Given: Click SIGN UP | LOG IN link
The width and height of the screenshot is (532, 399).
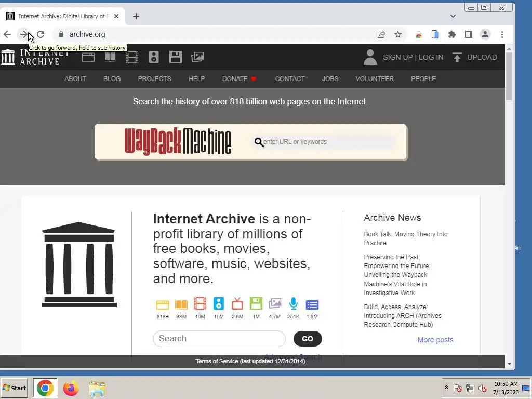Looking at the screenshot, I should pos(413,57).
